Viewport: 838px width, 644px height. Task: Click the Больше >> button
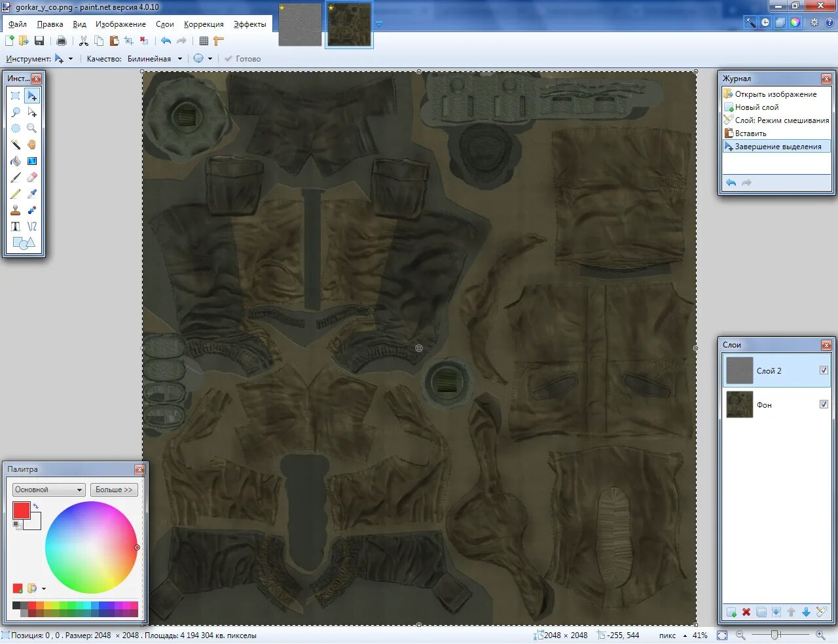click(x=114, y=490)
